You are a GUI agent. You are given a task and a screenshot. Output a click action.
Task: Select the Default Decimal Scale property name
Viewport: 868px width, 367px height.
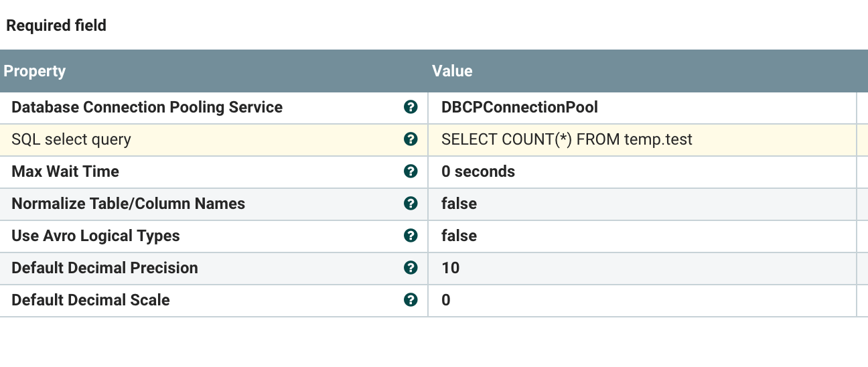click(x=90, y=300)
